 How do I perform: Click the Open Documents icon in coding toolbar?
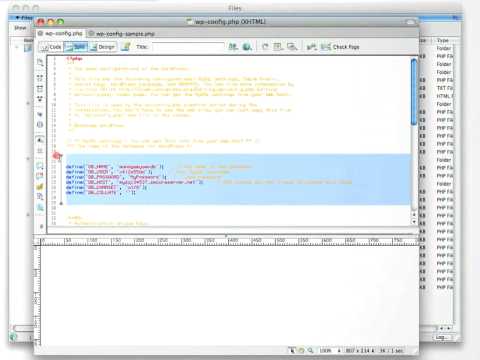tap(40, 62)
